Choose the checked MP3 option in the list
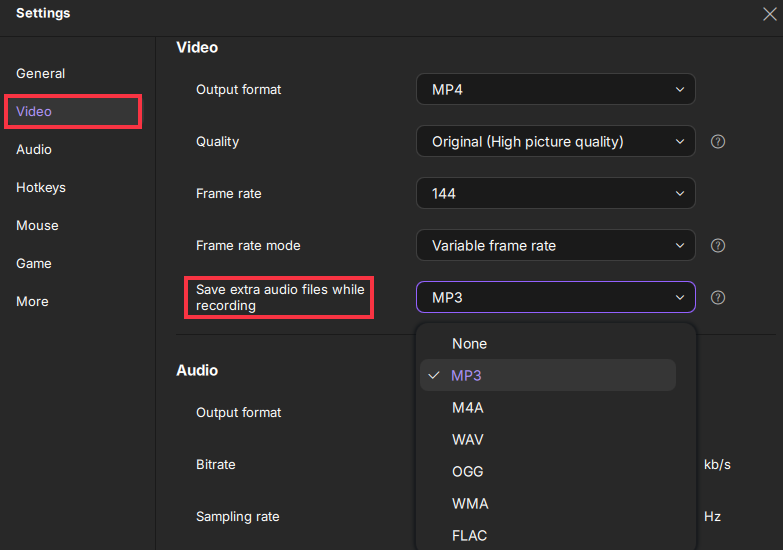 click(x=548, y=375)
